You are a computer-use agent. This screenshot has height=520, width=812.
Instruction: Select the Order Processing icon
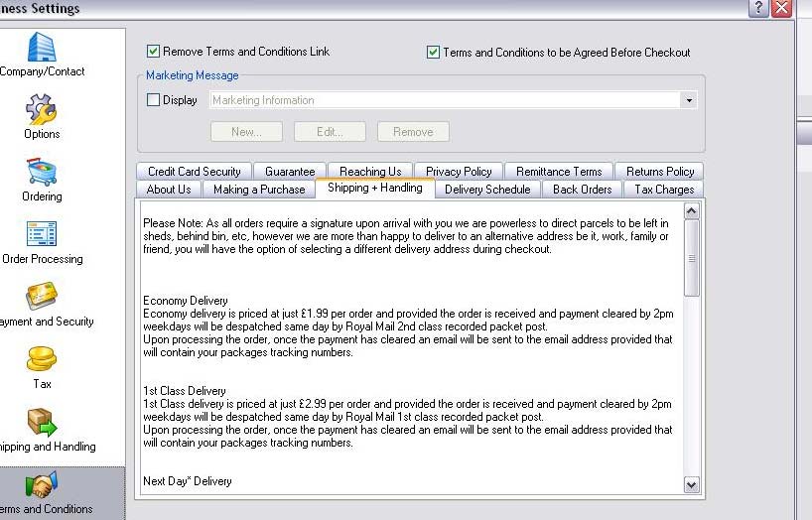(x=41, y=234)
